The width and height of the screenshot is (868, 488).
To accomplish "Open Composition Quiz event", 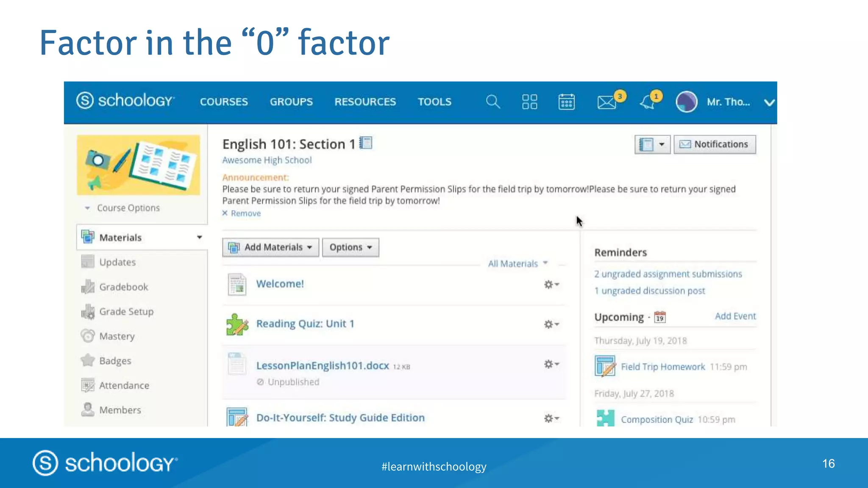I will coord(657,419).
